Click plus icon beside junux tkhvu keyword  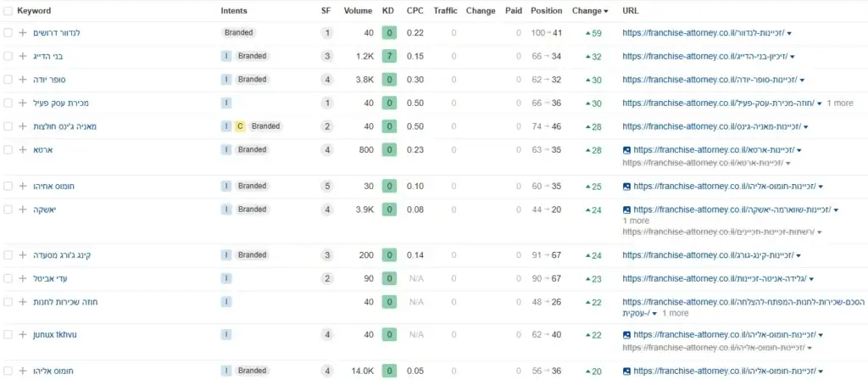coord(23,334)
